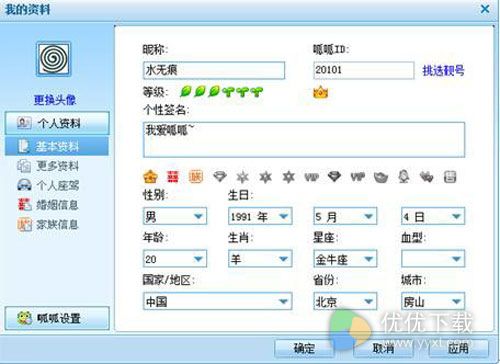Click the 确定 button
The height and width of the screenshot is (364, 500).
304,348
